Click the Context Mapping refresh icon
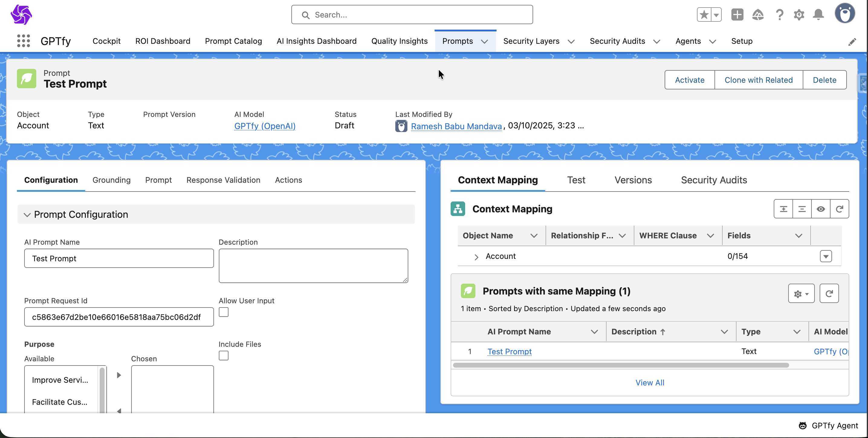The width and height of the screenshot is (868, 438). coord(839,209)
